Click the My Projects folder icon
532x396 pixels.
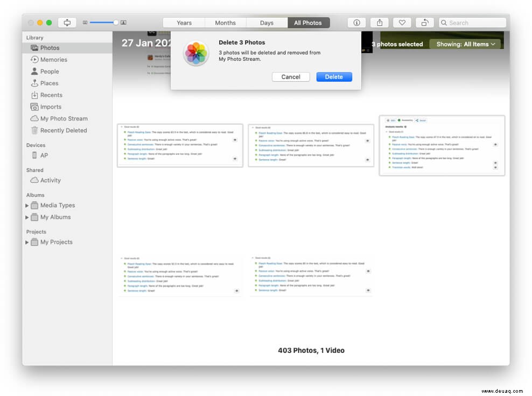tap(34, 242)
